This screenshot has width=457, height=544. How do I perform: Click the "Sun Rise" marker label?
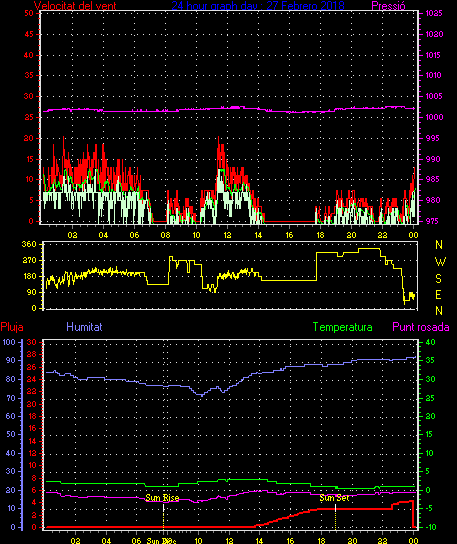(162, 498)
